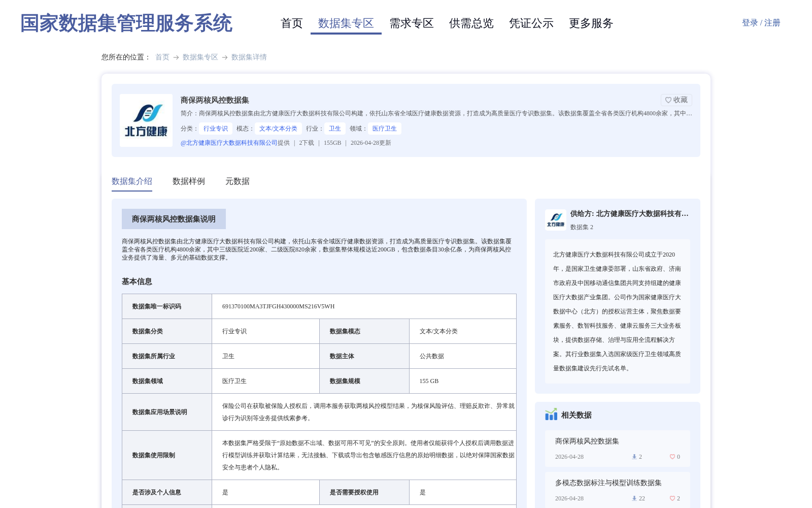
Task: Click 数据集 2 count under supplier
Action: click(582, 227)
